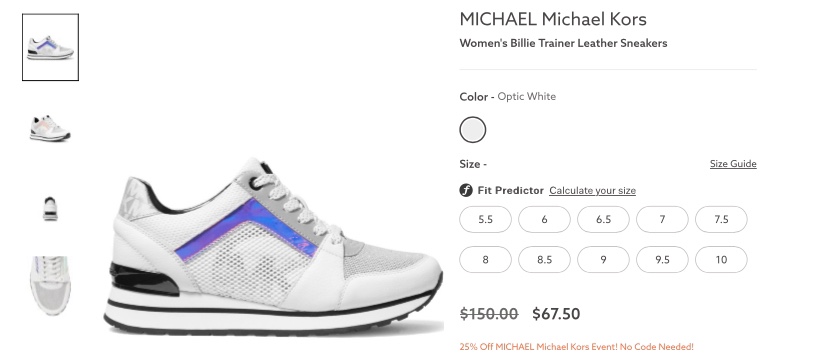Image resolution: width=828 pixels, height=361 pixels.
Task: Choose size 6.5 option
Action: click(604, 220)
